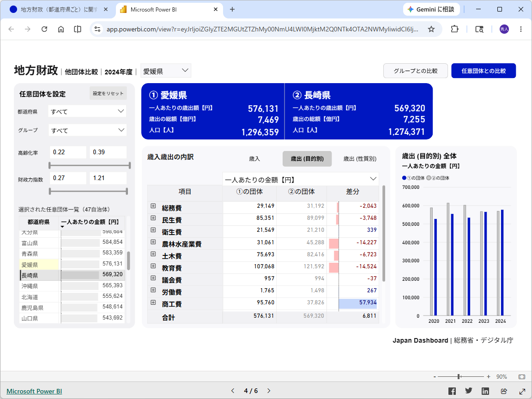Expand the 教育費 row
Viewport: 532px width, 399px height.
(x=153, y=266)
